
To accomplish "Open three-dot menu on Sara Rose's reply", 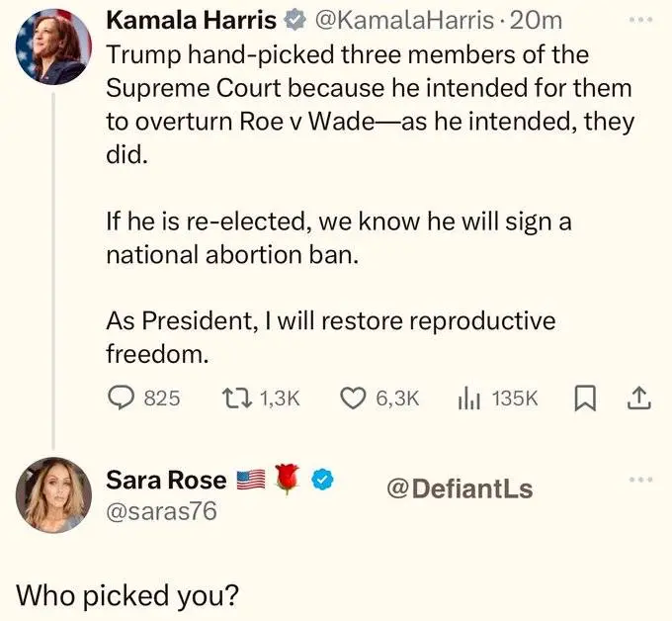I will (640, 482).
